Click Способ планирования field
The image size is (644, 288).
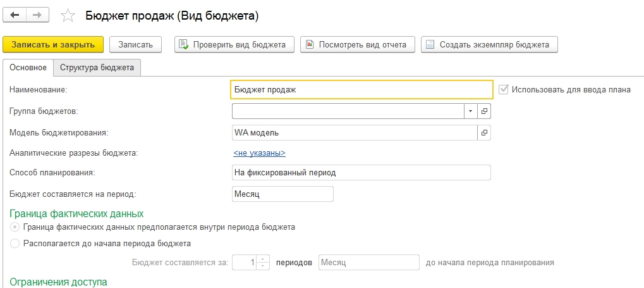(x=361, y=172)
